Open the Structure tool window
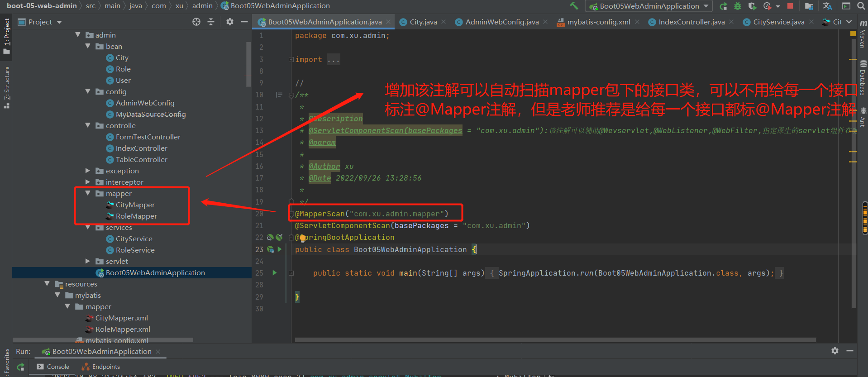The width and height of the screenshot is (868, 377). coord(6,87)
